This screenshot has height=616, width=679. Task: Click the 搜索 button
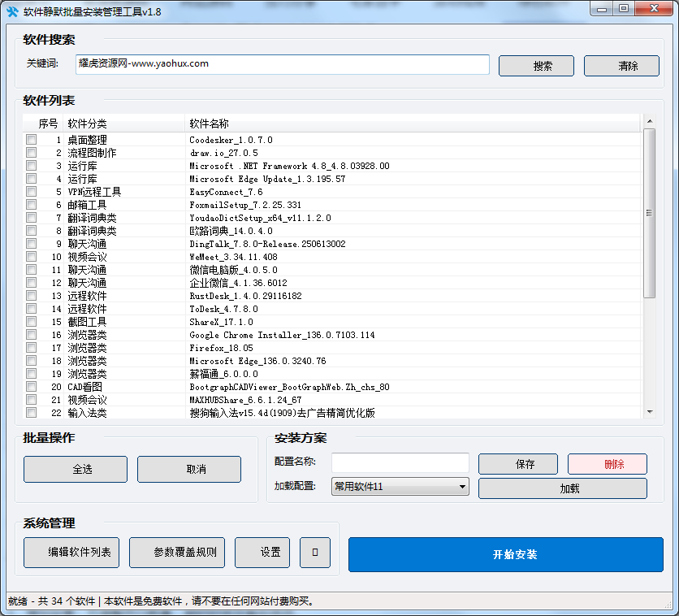(536, 66)
